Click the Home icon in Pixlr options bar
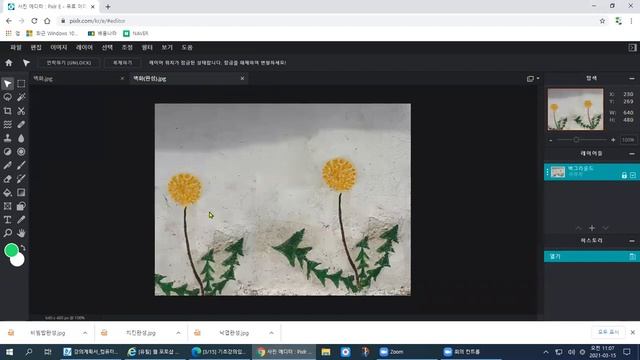The height and width of the screenshot is (360, 640). (x=9, y=63)
